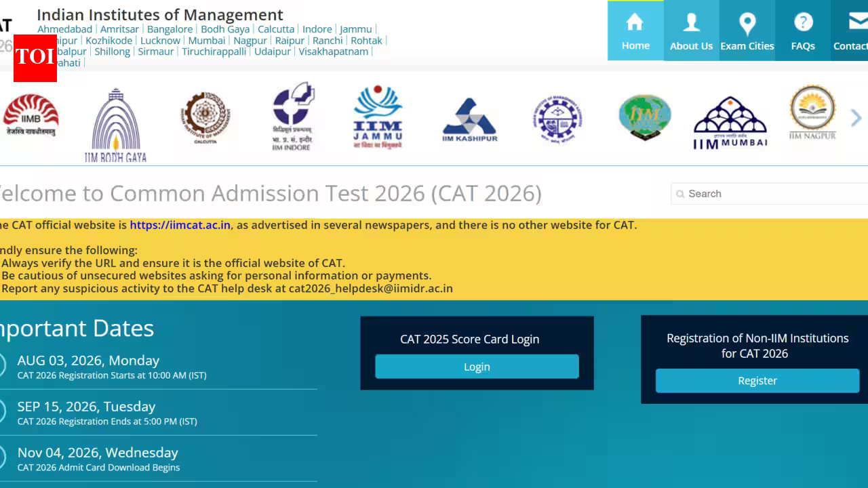This screenshot has height=488, width=868.
Task: Click the IIM Indore logo
Action: point(293,117)
